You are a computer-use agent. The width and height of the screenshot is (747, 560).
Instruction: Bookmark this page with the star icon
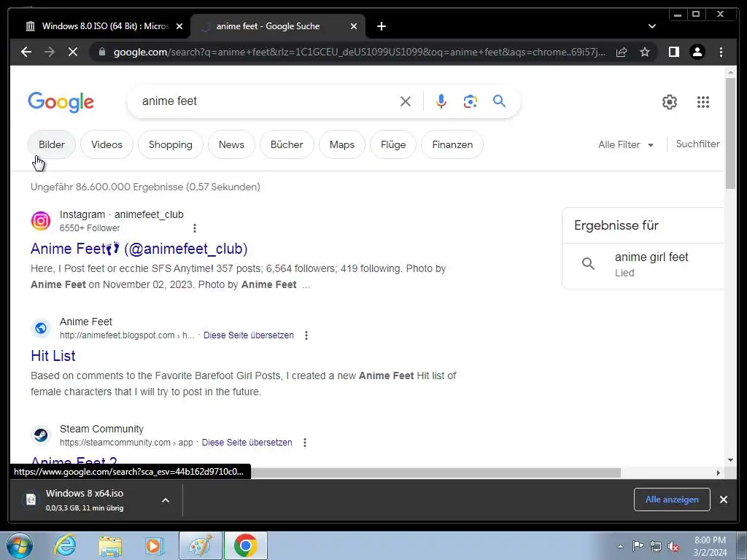click(645, 52)
